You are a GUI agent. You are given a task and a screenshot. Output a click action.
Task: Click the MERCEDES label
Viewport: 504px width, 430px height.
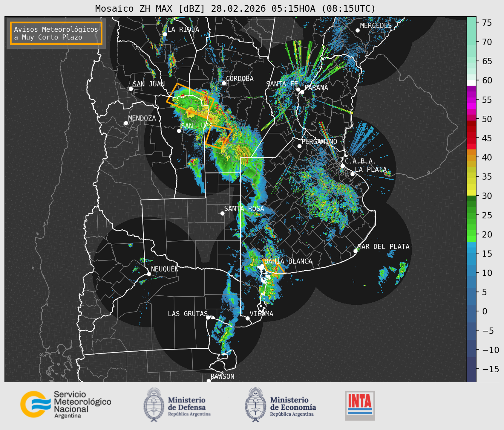[x=376, y=25]
